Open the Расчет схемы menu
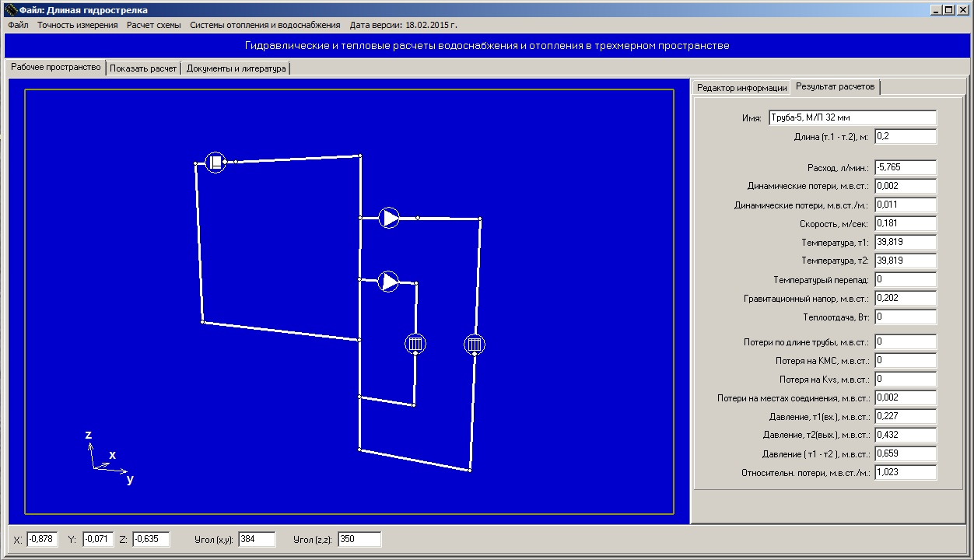The image size is (974, 560). point(154,25)
